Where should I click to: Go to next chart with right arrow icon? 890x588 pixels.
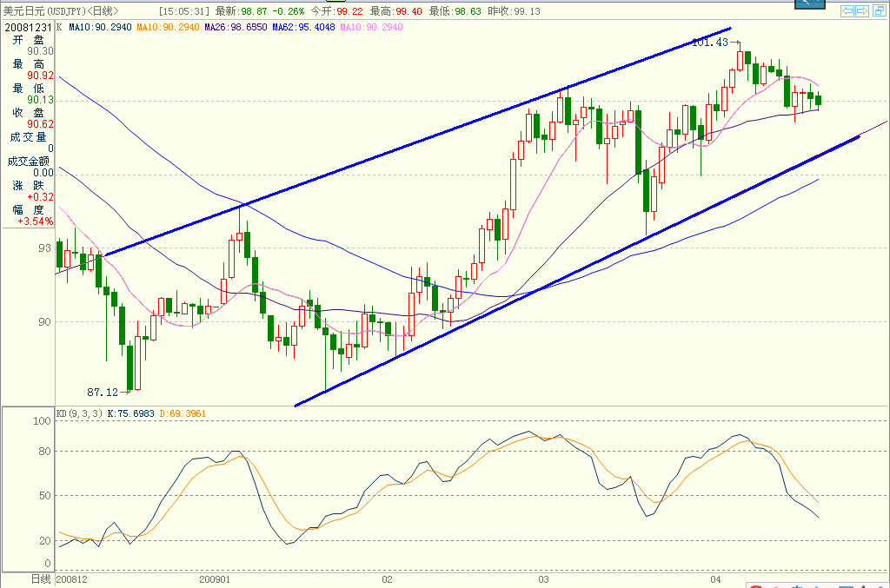(x=862, y=10)
